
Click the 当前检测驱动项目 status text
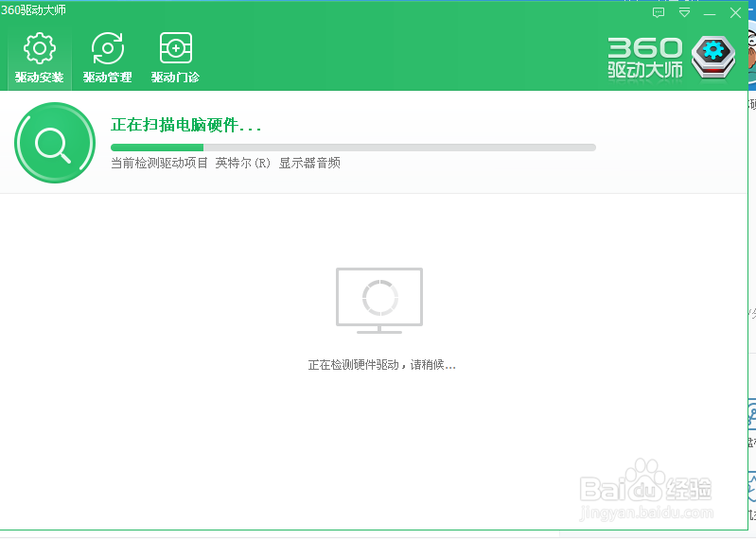[x=225, y=164]
